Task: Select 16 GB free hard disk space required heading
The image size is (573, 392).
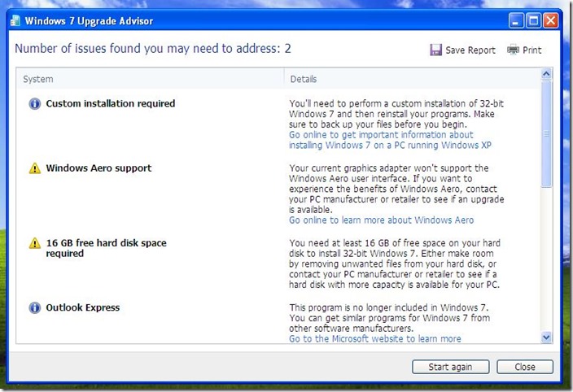Action: point(106,248)
